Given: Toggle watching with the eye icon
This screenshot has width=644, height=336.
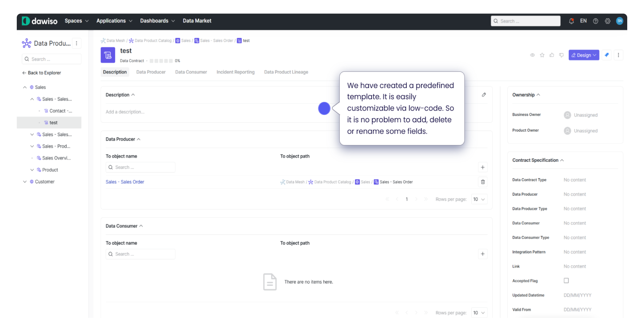Looking at the screenshot, I should pyautogui.click(x=532, y=55).
